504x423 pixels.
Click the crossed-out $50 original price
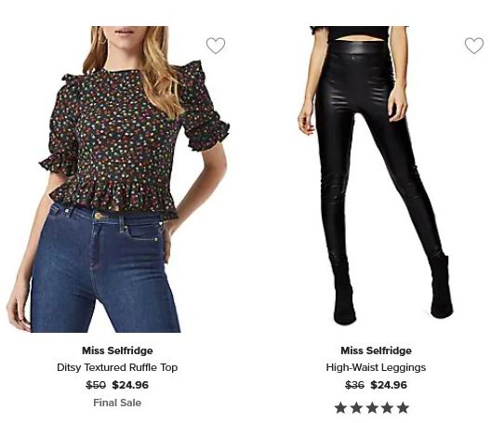[x=96, y=385]
